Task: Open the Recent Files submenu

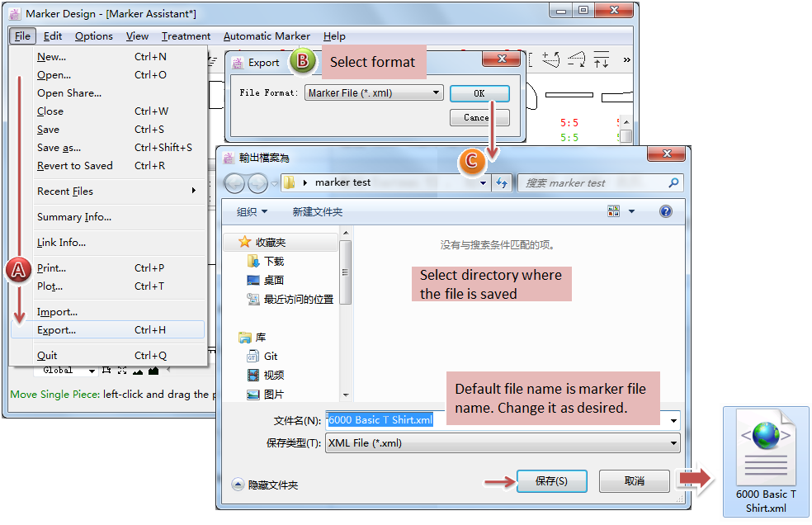Action: coord(65,192)
